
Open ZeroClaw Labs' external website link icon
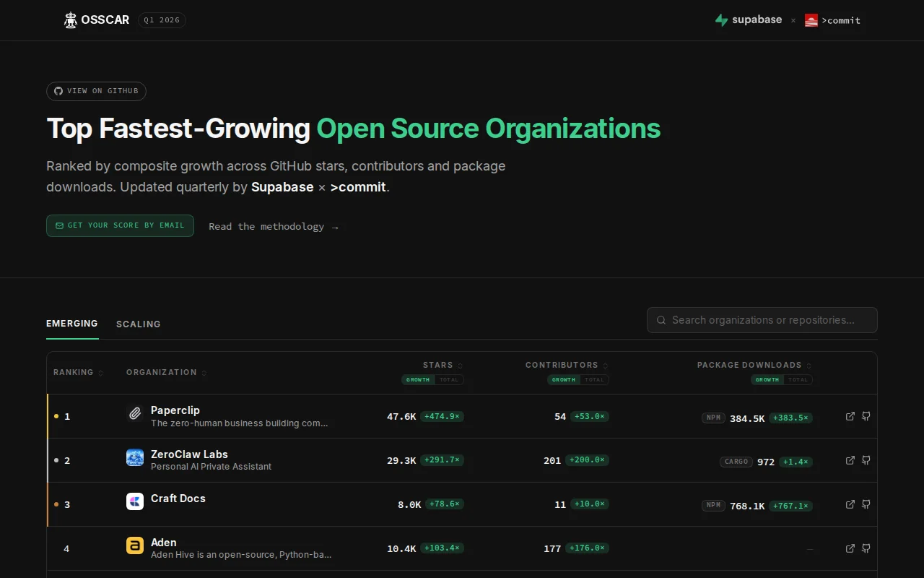click(850, 460)
